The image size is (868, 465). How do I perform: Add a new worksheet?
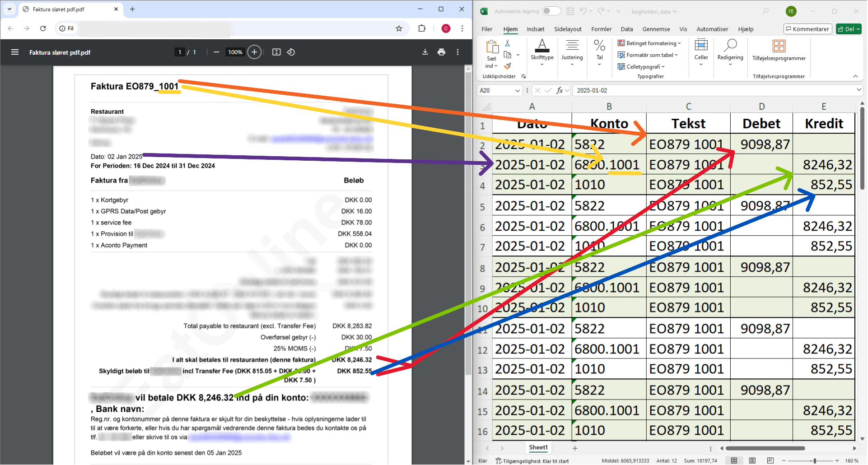coord(575,448)
